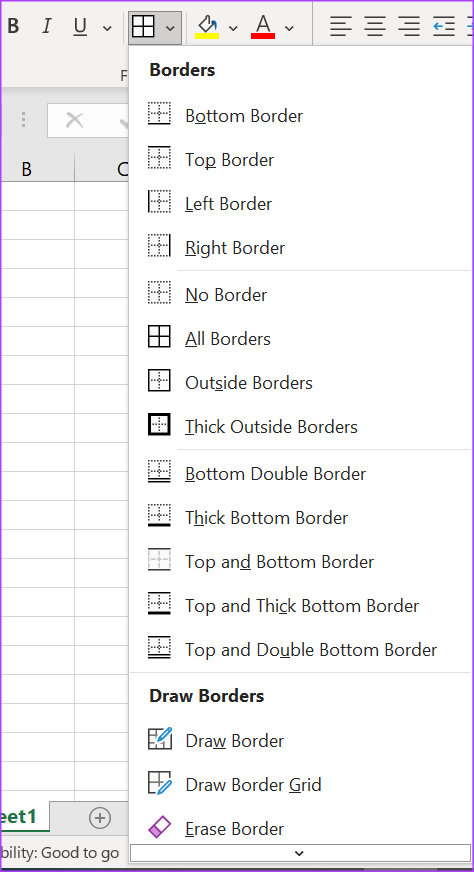Apply the yellow Fill Color bucket

207,27
